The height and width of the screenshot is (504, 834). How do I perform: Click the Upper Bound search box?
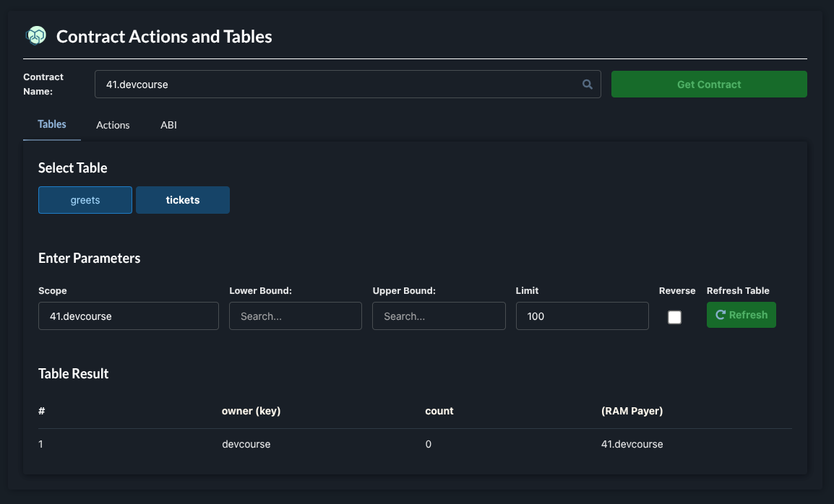pyautogui.click(x=439, y=316)
